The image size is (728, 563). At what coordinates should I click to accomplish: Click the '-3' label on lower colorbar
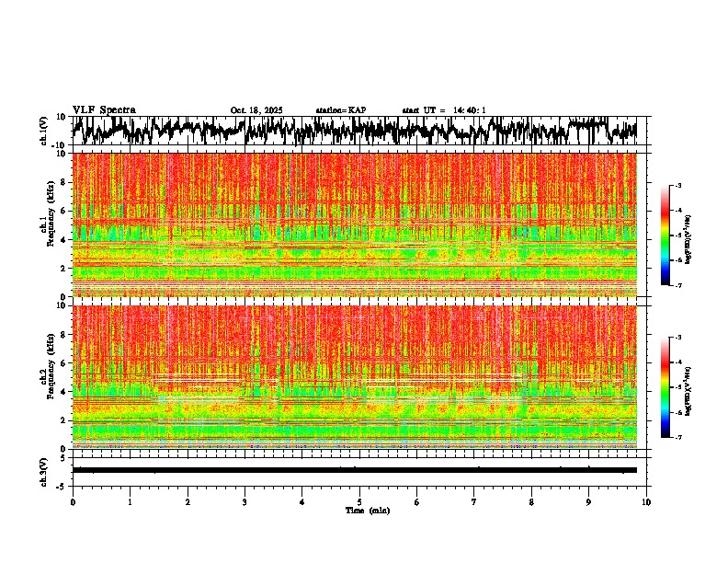[x=678, y=338]
